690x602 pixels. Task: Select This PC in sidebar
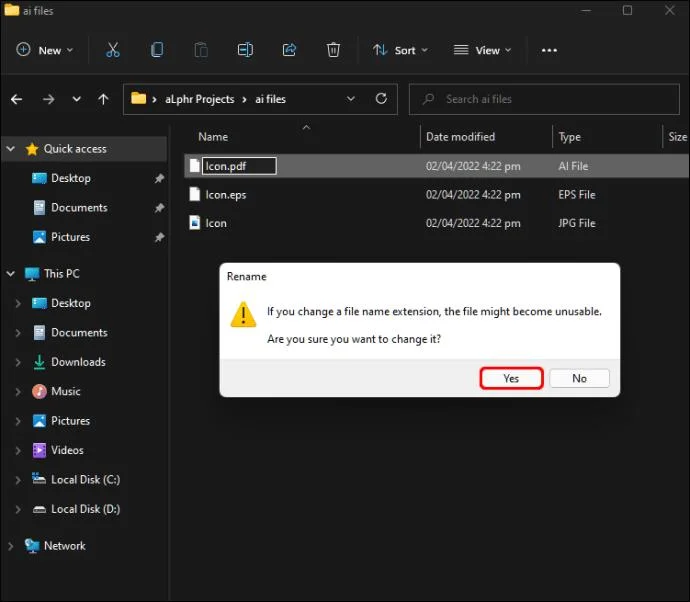[61, 274]
